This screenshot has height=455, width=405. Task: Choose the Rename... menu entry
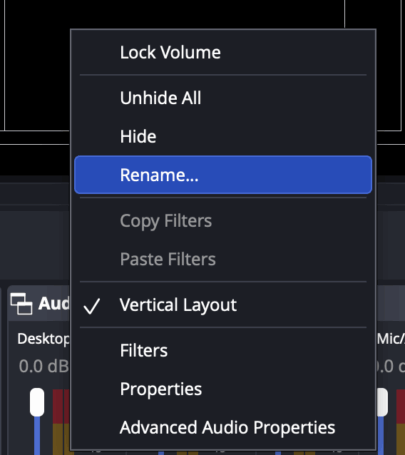(x=223, y=175)
